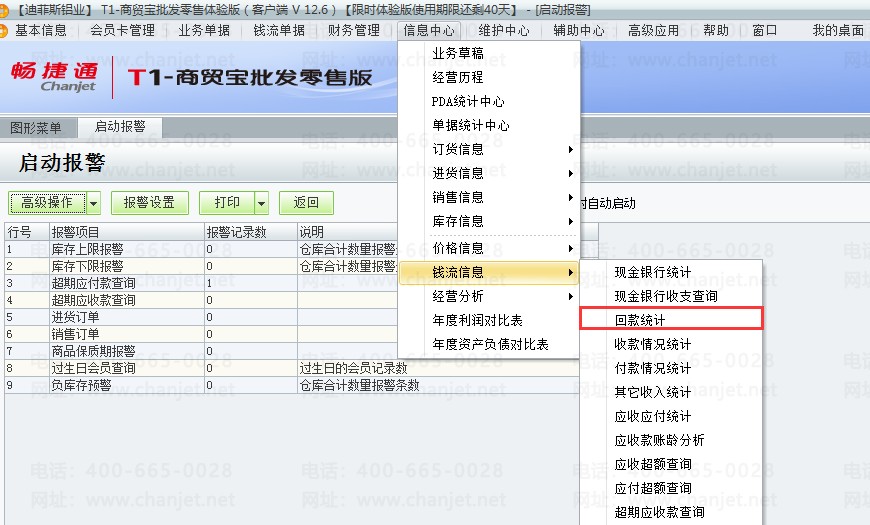The width and height of the screenshot is (870, 525).
Task: Open 我的桌面 in the menu bar
Action: coord(838,31)
